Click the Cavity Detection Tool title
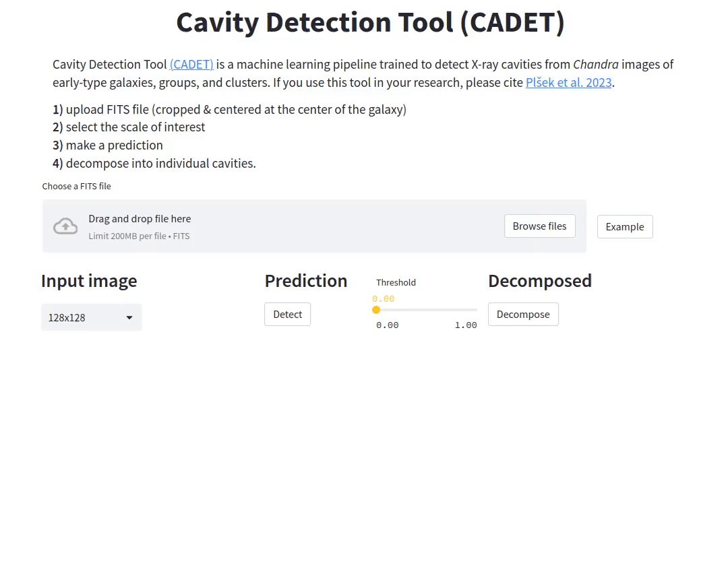This screenshot has width=728, height=582. tap(370, 22)
